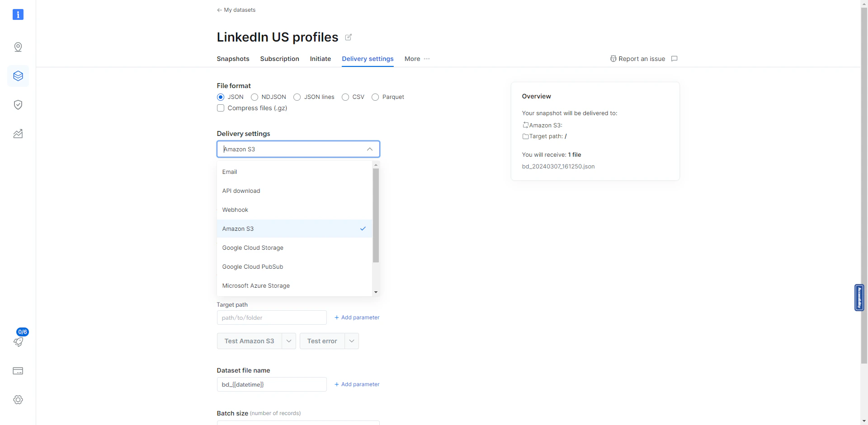This screenshot has width=868, height=425.
Task: Click the page vertical scrollbar thumb
Action: coord(864,185)
